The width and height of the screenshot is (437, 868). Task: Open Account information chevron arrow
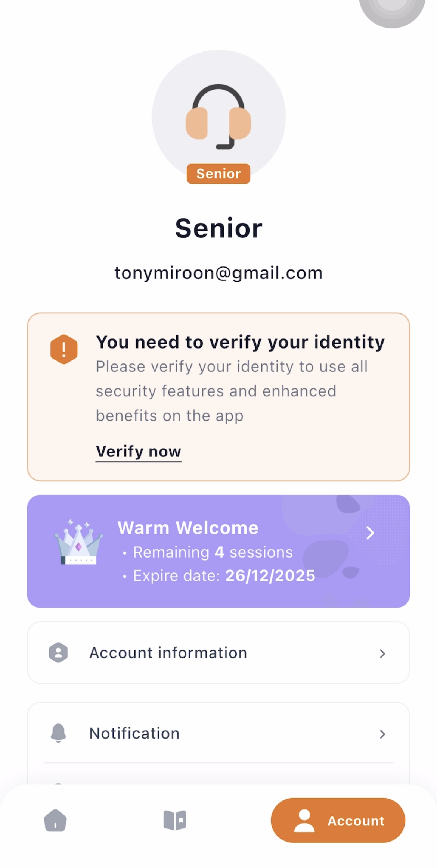click(x=382, y=653)
